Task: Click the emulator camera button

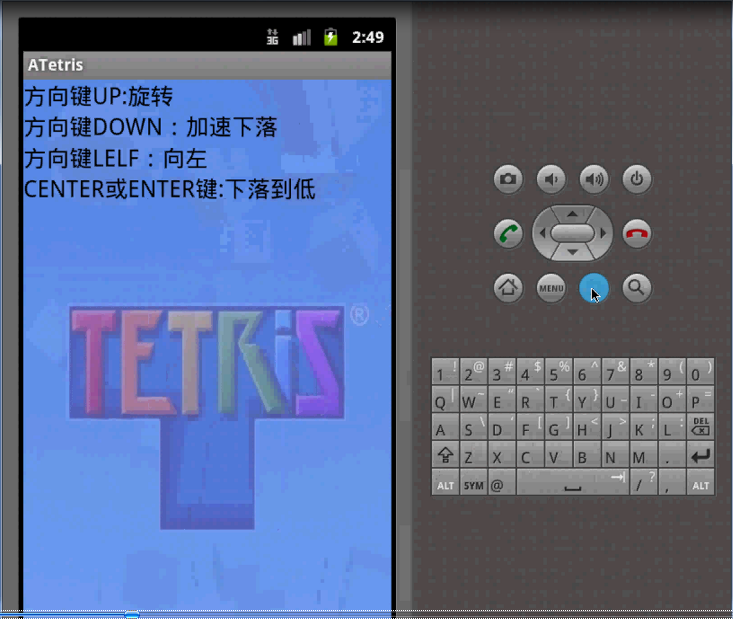Action: pyautogui.click(x=508, y=179)
